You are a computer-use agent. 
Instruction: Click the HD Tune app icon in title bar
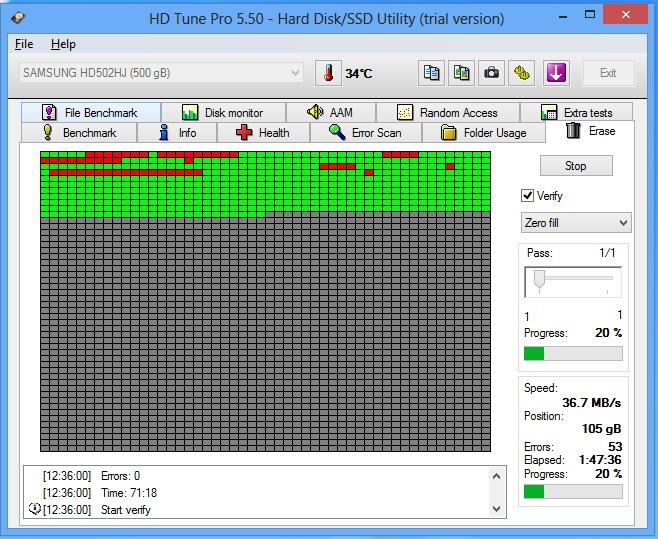(x=18, y=17)
